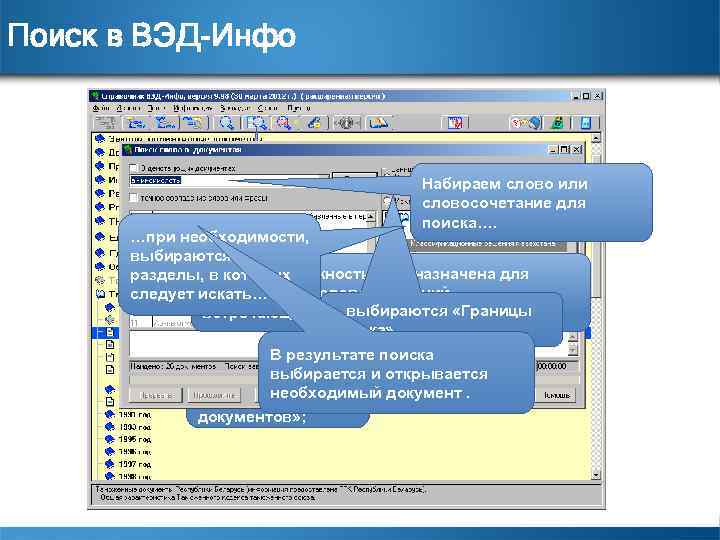Open the Документ menu
The width and height of the screenshot is (720, 540).
click(129, 108)
